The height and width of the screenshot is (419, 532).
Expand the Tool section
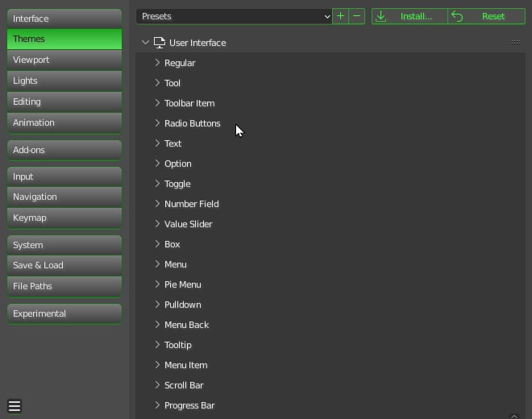pos(157,83)
